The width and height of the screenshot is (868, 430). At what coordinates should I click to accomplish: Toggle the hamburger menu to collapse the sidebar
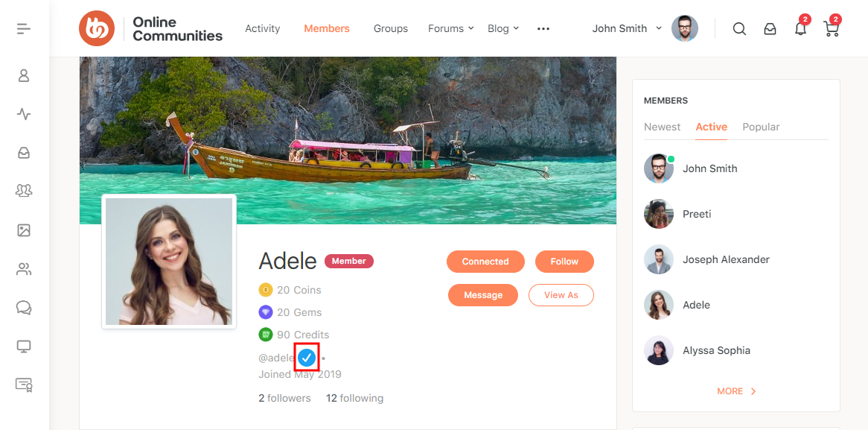(23, 28)
